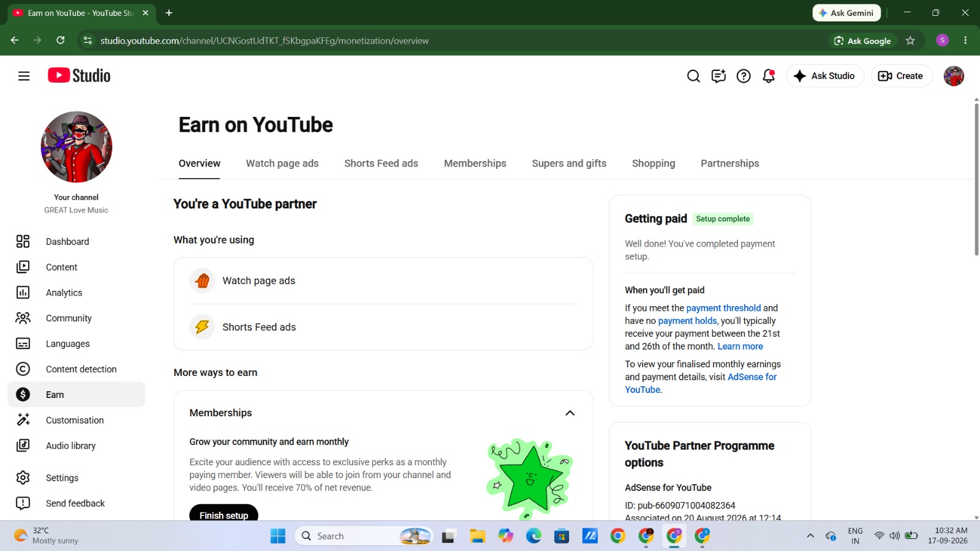Open Customisation in the sidebar
This screenshot has width=980, height=551.
[x=77, y=420]
